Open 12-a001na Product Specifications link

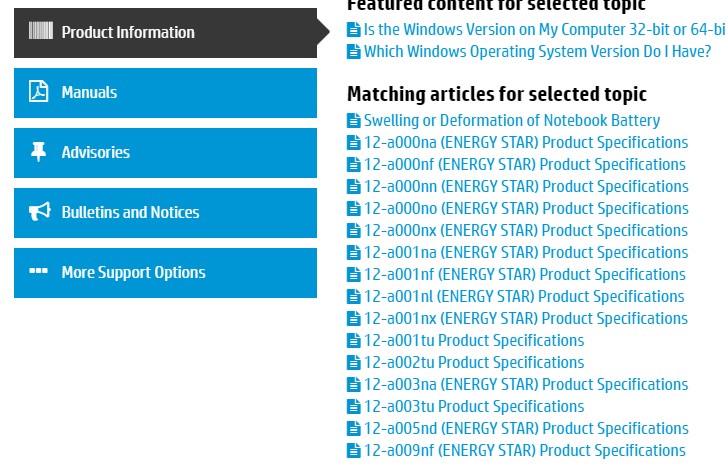(x=526, y=252)
